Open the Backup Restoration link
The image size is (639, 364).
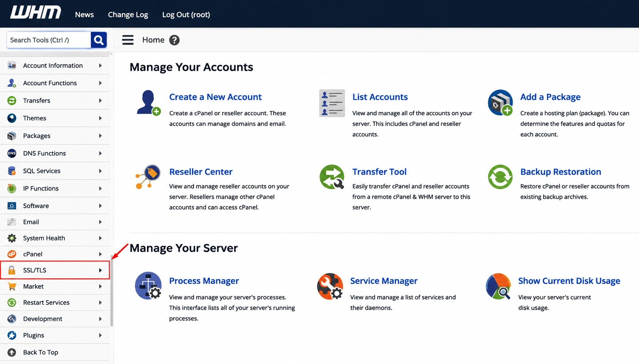pyautogui.click(x=561, y=172)
